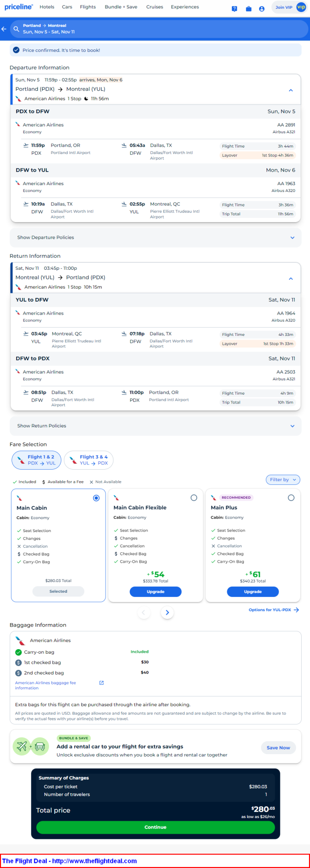Go back using the left arrow icon
This screenshot has height=868, width=310.
(x=4, y=29)
